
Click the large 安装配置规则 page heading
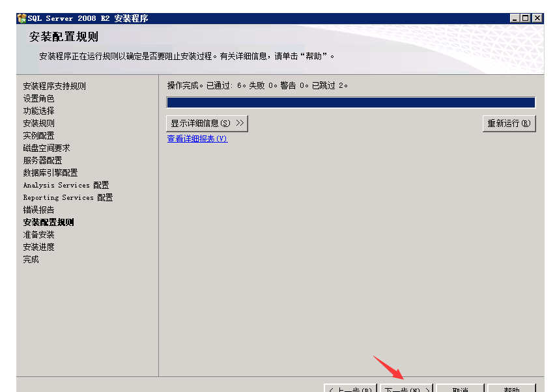coord(64,37)
